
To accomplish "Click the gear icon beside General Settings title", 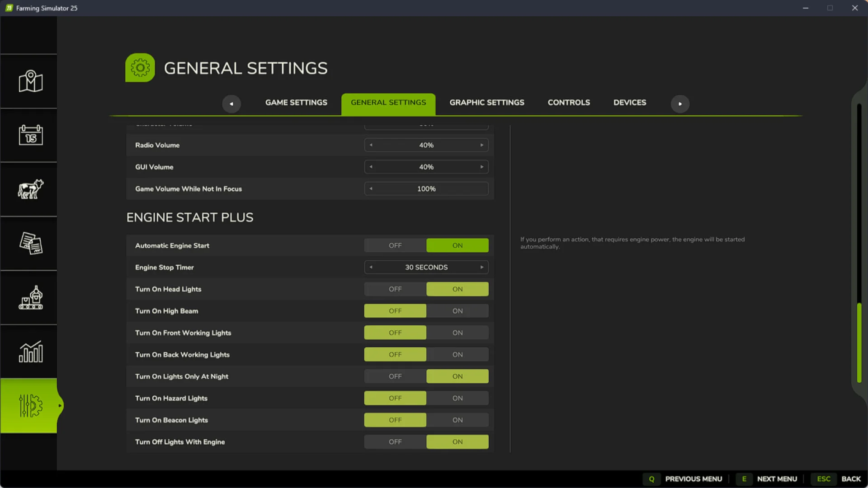I will (140, 67).
